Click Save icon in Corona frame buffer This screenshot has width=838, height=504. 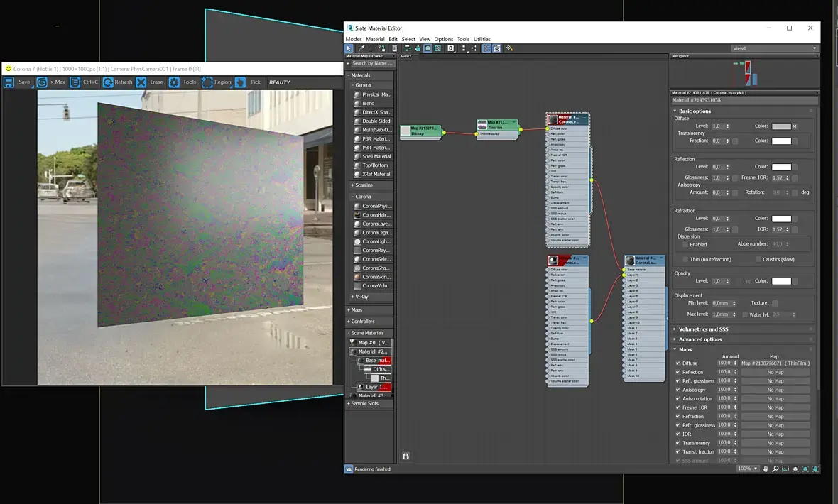pos(9,82)
